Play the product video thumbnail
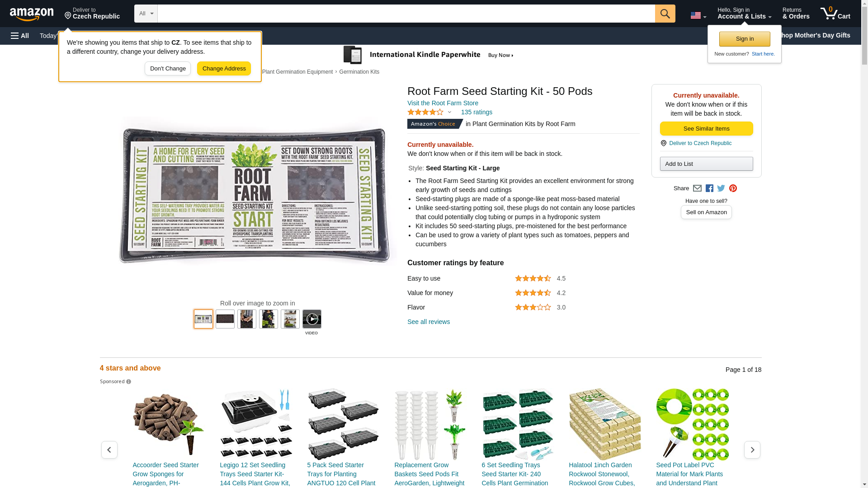 pos(312,319)
